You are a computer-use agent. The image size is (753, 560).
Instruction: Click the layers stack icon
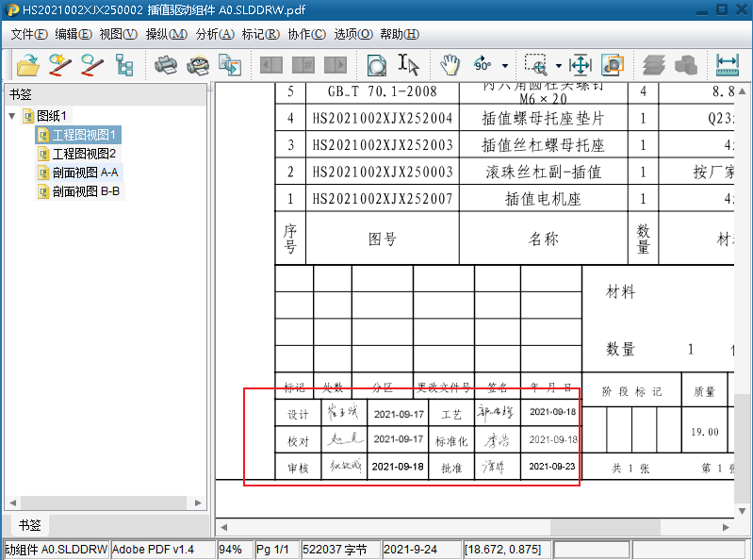[654, 65]
